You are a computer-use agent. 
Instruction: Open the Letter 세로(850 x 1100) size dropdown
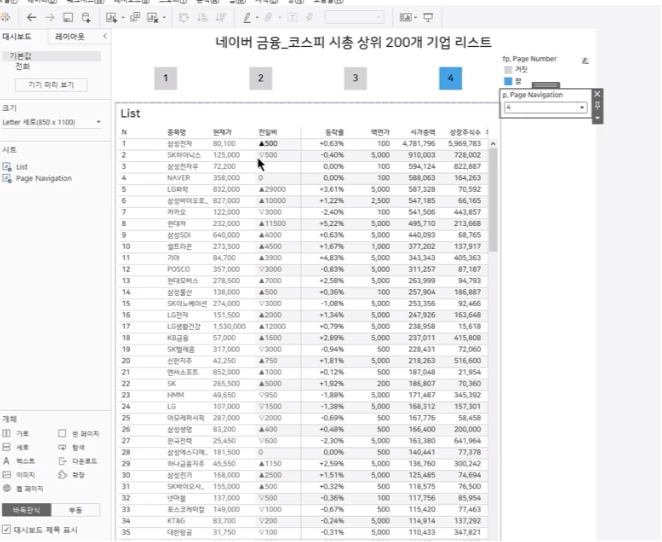click(x=52, y=122)
